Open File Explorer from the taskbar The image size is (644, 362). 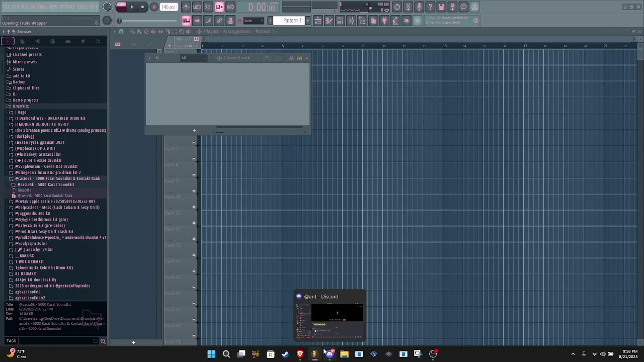click(x=344, y=354)
